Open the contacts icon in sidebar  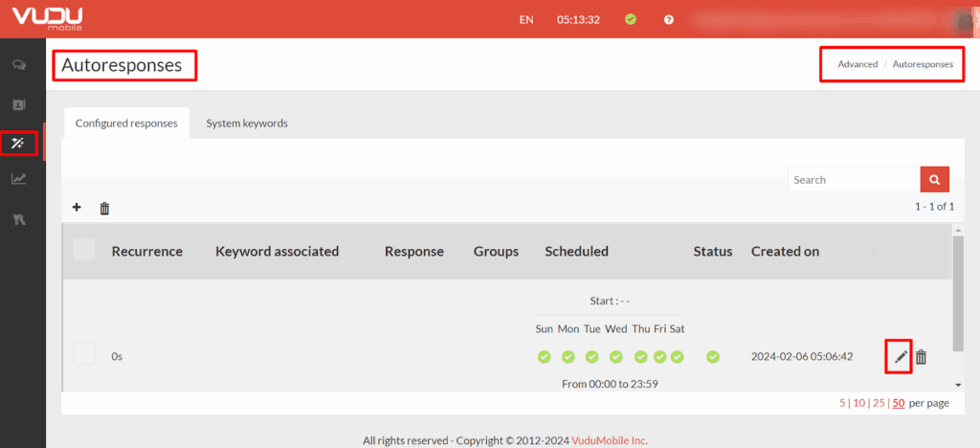19,104
